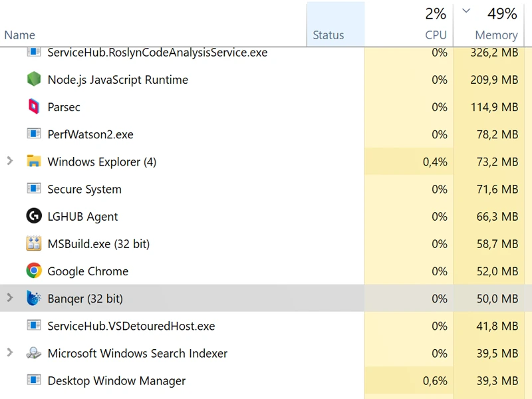Select the Desktop Window Manager process name
The image size is (532, 399).
tap(116, 381)
